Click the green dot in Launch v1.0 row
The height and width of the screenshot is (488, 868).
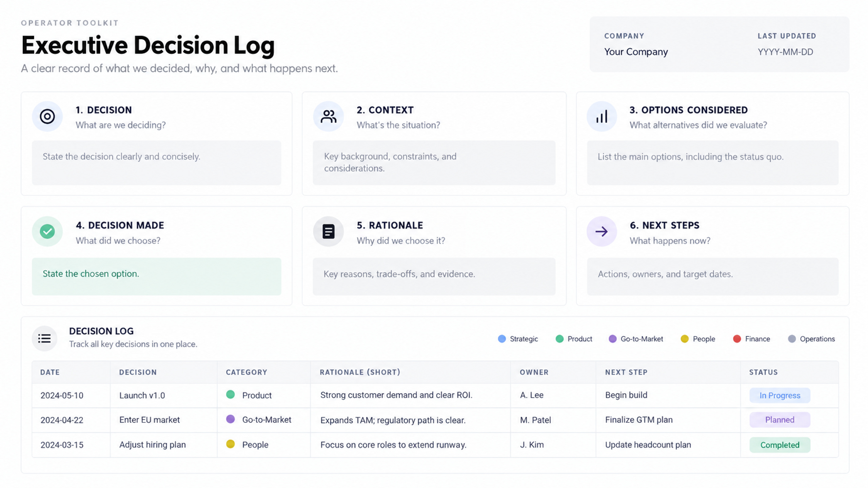230,394
